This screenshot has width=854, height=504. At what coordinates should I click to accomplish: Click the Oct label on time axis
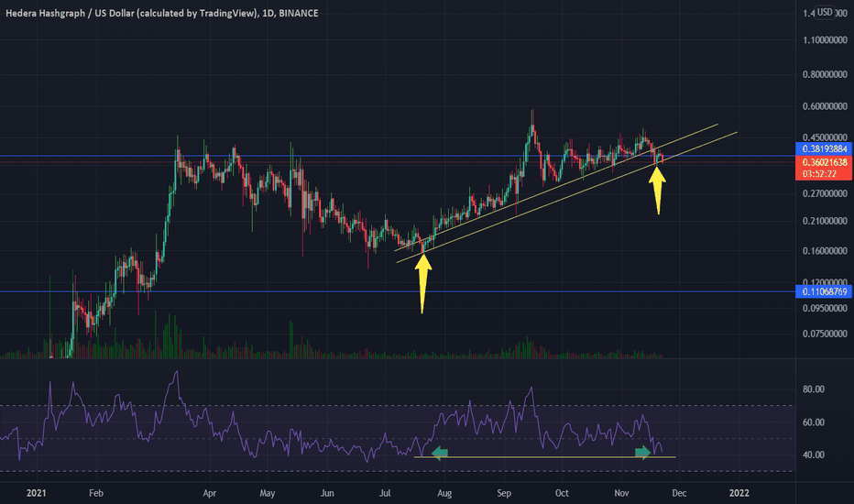click(562, 493)
